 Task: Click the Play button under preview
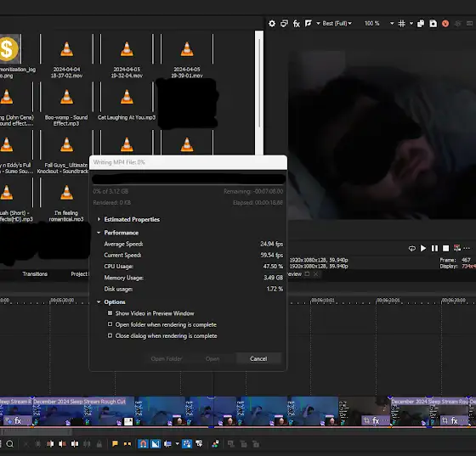[x=423, y=248]
